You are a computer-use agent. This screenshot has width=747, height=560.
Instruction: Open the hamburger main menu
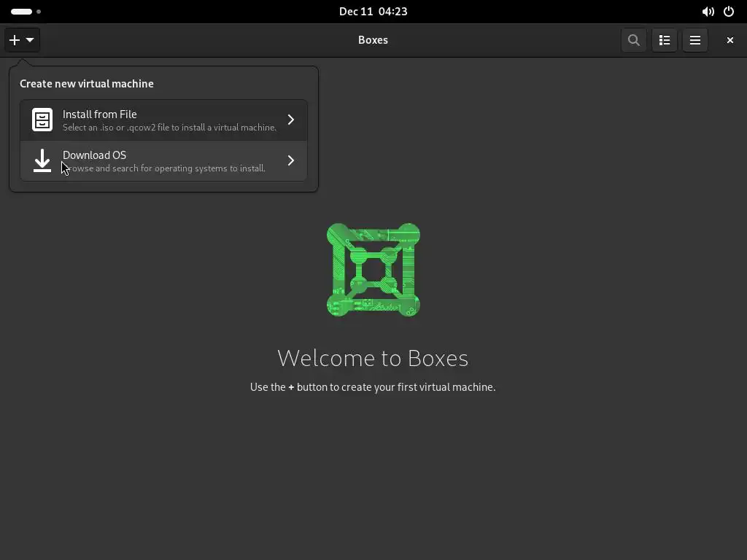click(694, 40)
